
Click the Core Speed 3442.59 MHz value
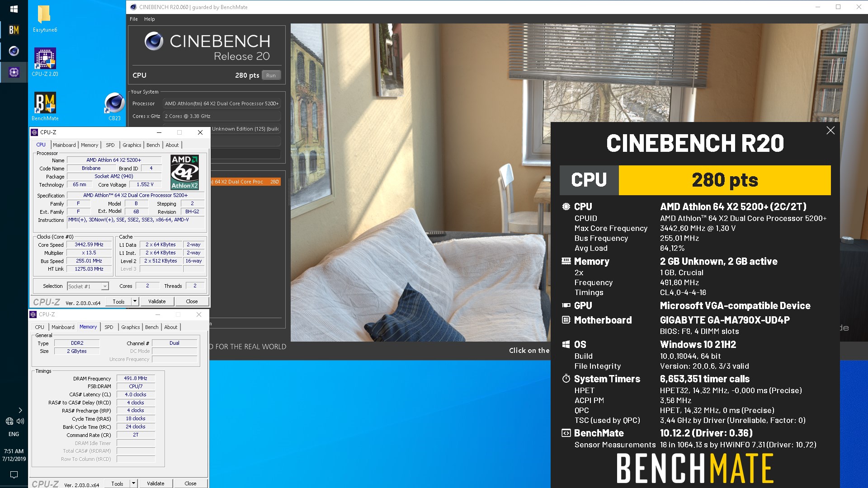click(89, 245)
